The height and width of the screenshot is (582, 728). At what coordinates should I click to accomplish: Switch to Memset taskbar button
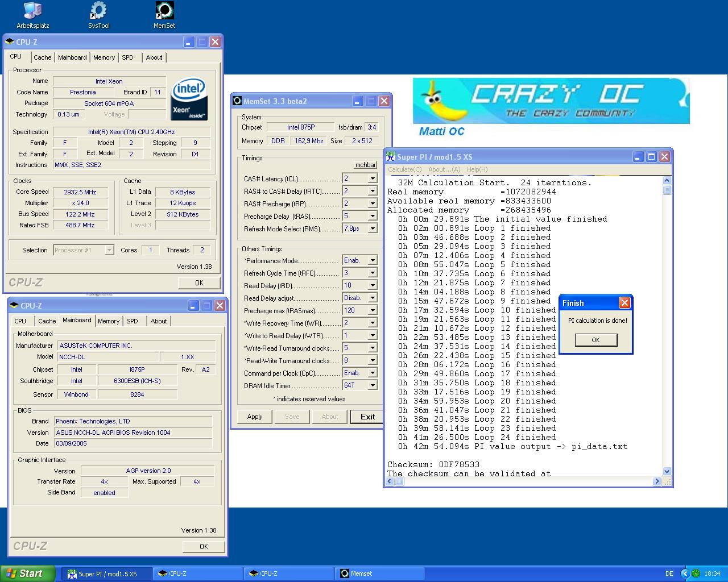(379, 573)
